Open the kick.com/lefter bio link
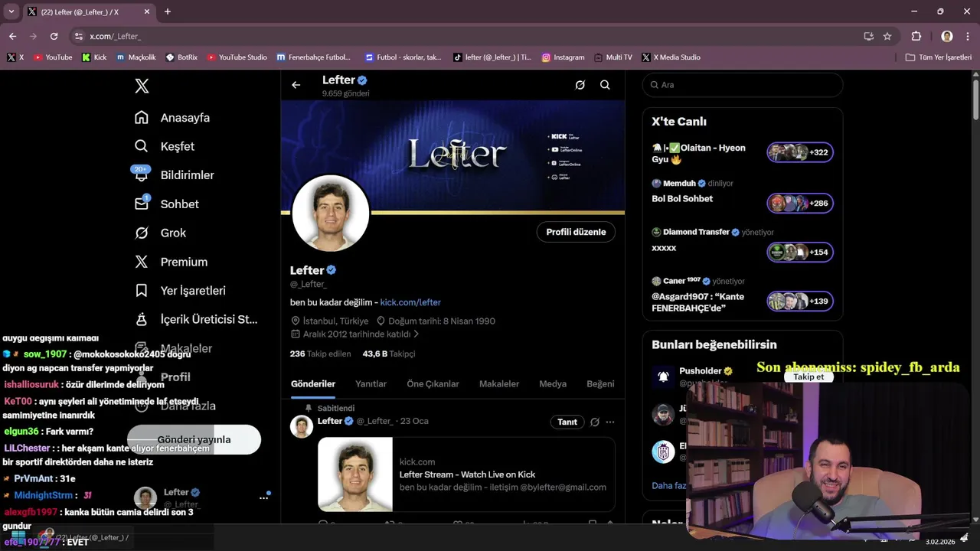Image resolution: width=980 pixels, height=551 pixels. pyautogui.click(x=410, y=302)
